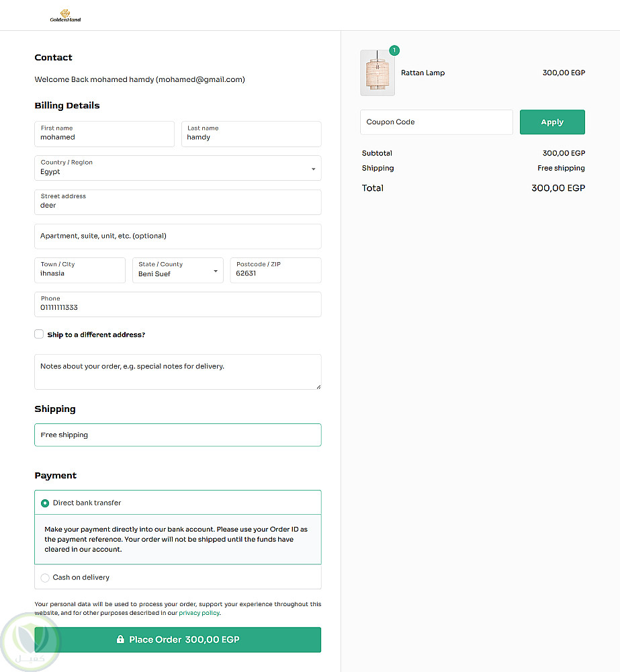Click the Rattan Lamp product thumbnail
620x672 pixels.
[378, 73]
